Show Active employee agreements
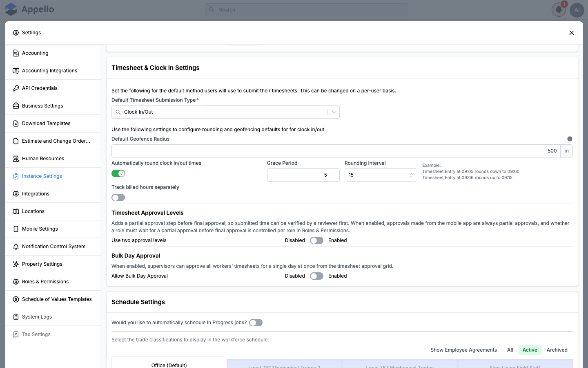The width and height of the screenshot is (588, 368). (x=530, y=350)
